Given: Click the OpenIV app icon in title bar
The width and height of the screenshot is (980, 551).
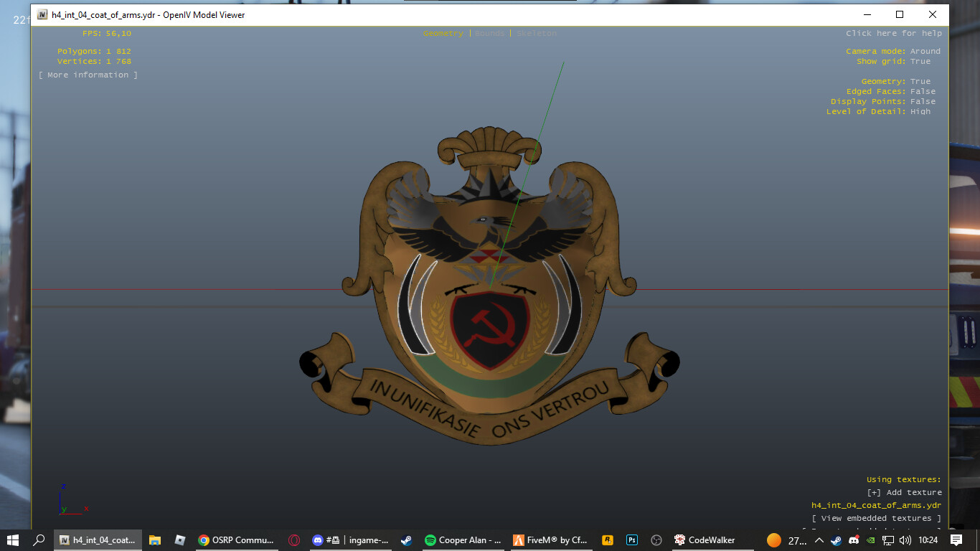Looking at the screenshot, I should point(42,14).
